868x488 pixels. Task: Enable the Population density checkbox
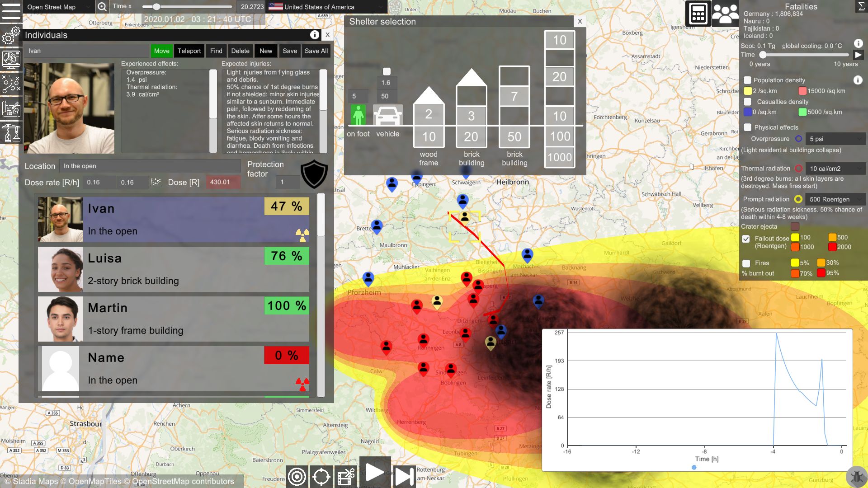(748, 80)
